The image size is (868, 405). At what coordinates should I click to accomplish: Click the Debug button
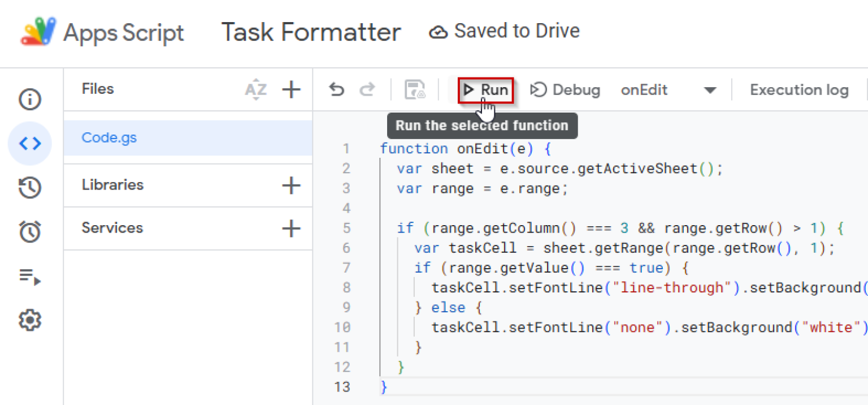tap(565, 90)
